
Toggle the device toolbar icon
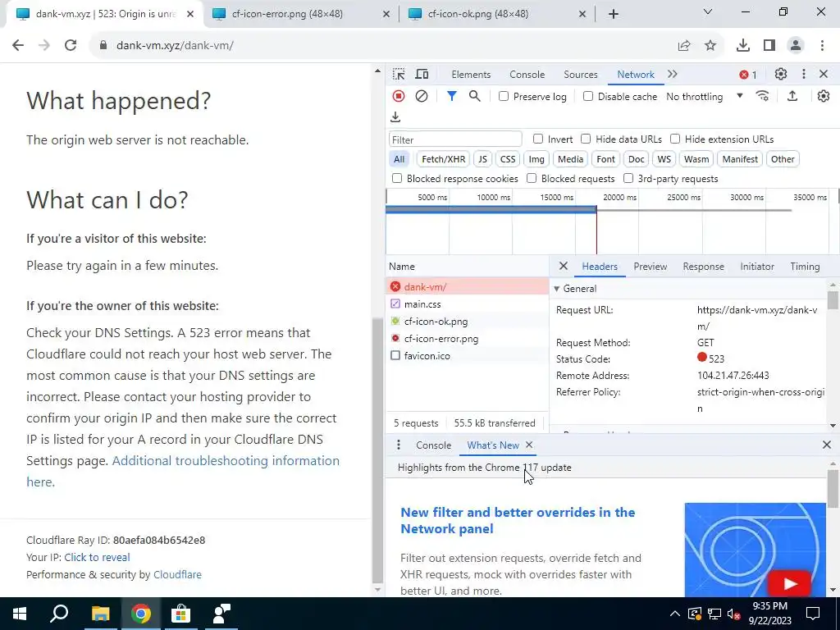click(x=422, y=75)
